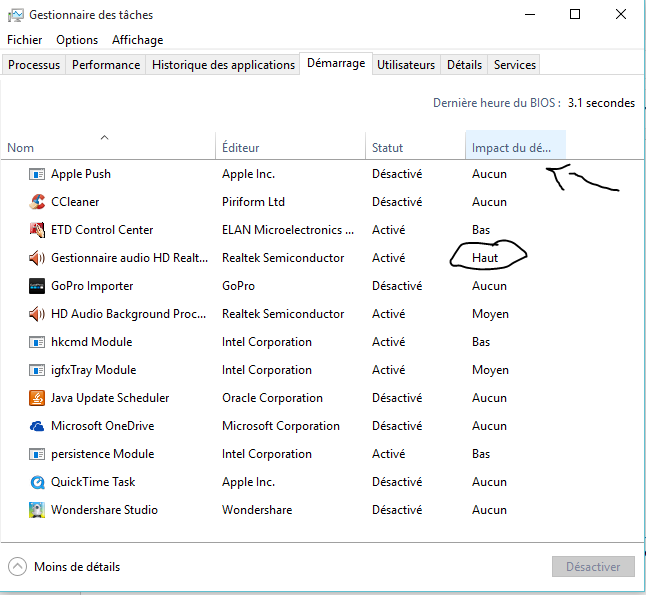This screenshot has width=646, height=595.
Task: Switch to the Processus tab
Action: (34, 65)
